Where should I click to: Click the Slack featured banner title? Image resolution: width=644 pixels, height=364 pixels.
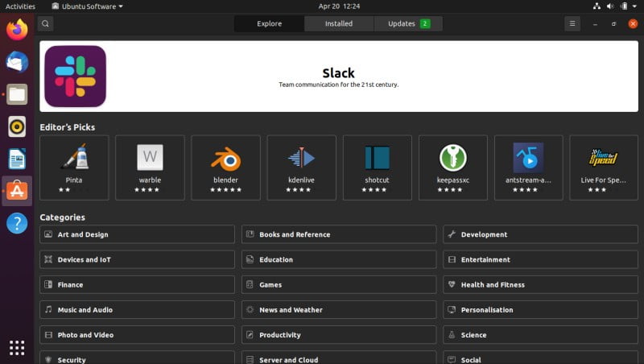[338, 73]
